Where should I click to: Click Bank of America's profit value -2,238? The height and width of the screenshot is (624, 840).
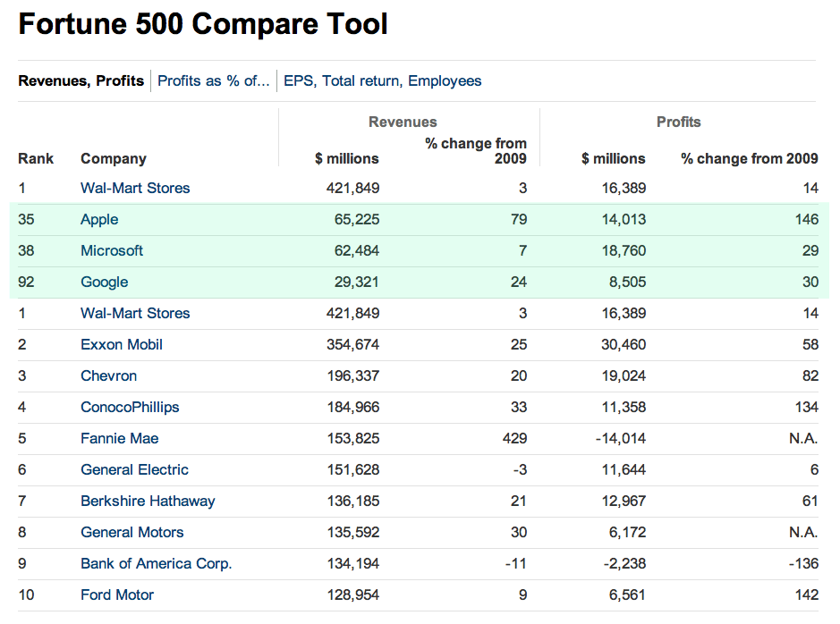click(x=624, y=563)
